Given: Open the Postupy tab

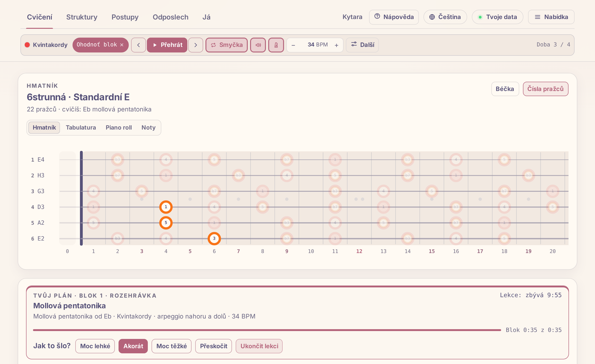Looking at the screenshot, I should pos(125,17).
